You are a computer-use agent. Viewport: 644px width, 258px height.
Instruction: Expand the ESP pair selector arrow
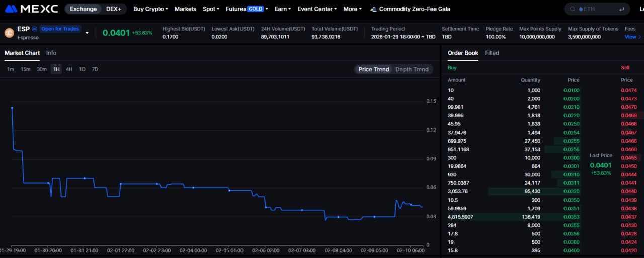click(x=87, y=33)
